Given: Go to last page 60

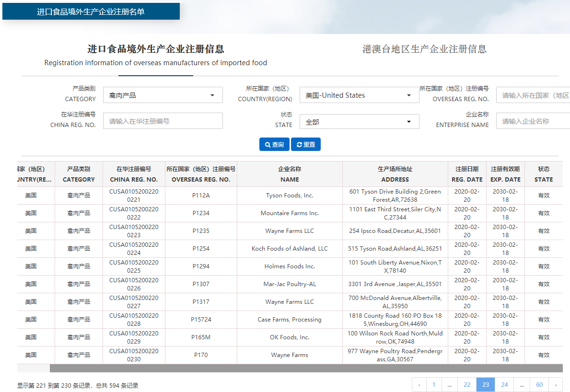Looking at the screenshot, I should pos(539,384).
